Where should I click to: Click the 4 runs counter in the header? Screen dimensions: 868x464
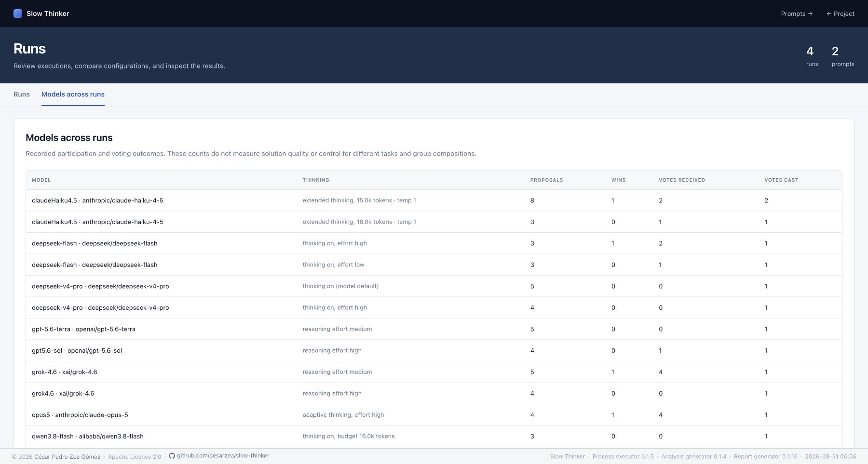pyautogui.click(x=812, y=56)
